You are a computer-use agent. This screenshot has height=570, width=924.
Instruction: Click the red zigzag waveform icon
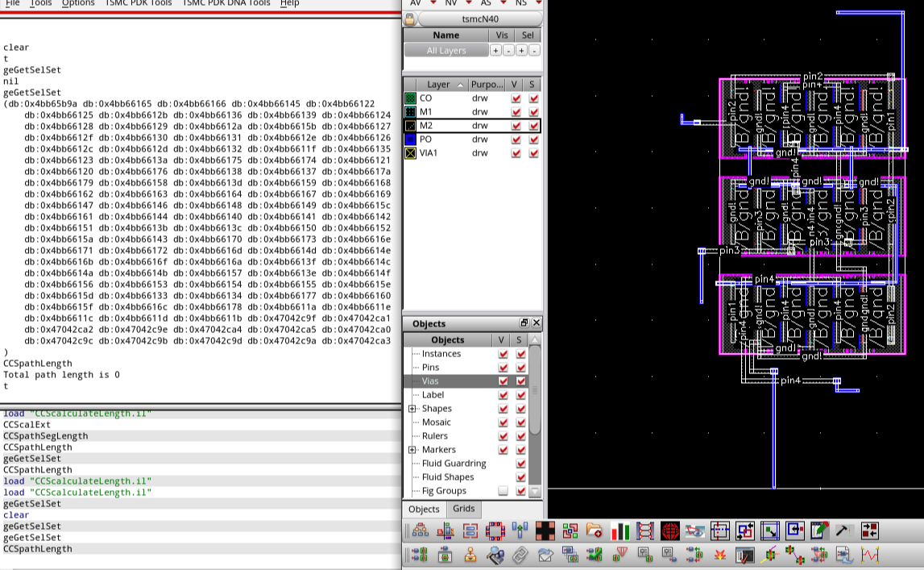point(869,555)
